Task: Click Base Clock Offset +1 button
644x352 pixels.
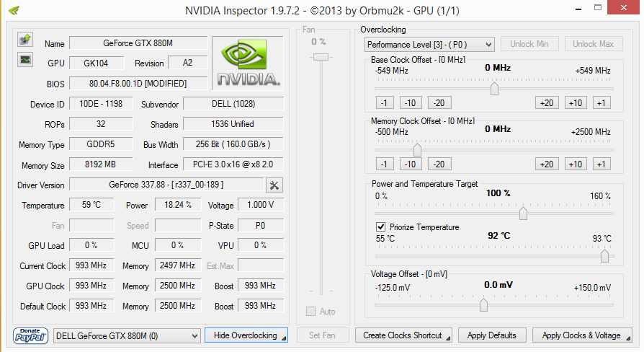Action: coord(601,103)
